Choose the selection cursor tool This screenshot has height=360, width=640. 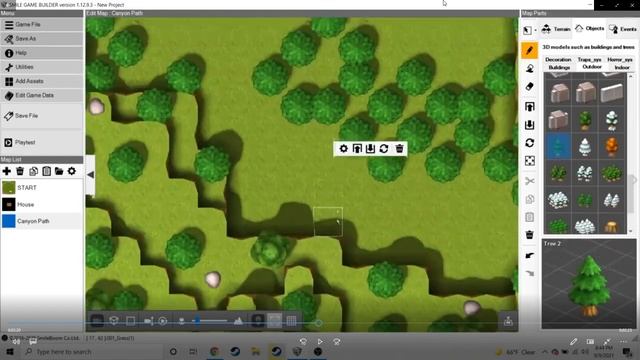pyautogui.click(x=527, y=30)
